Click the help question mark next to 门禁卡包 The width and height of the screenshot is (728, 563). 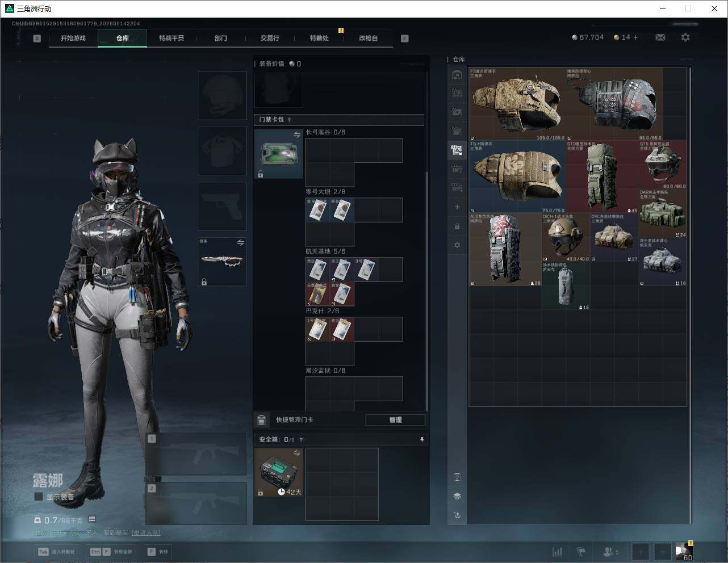coord(290,120)
